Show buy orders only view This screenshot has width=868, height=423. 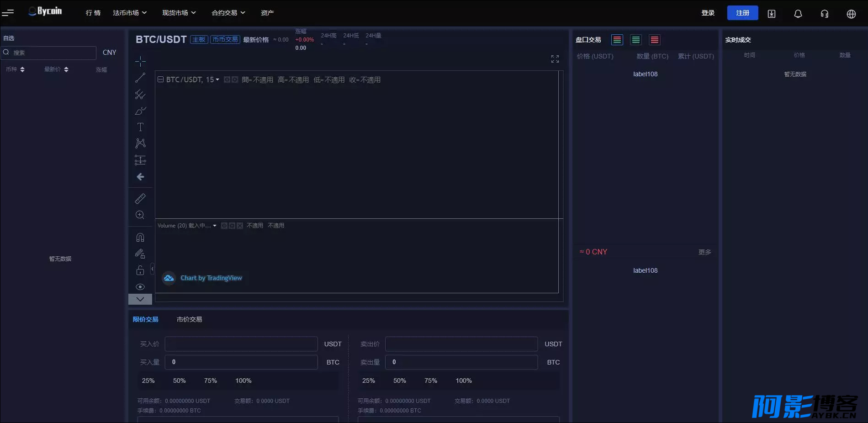[x=636, y=40]
